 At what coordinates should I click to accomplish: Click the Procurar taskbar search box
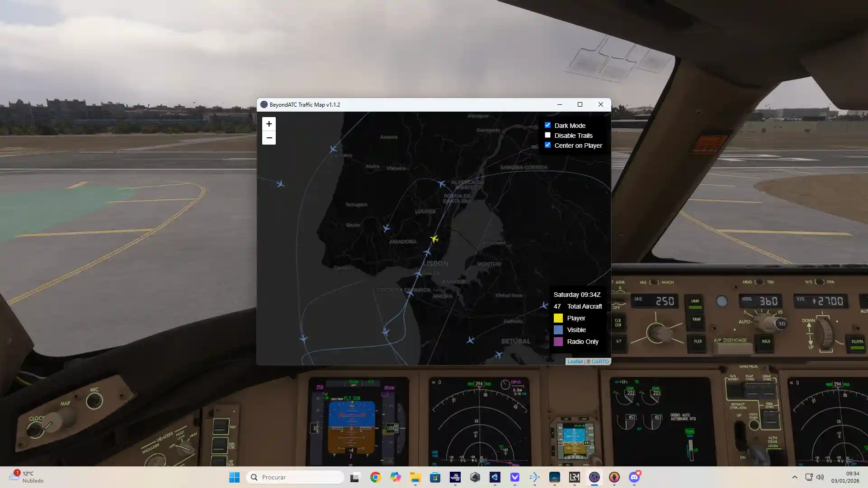(295, 477)
